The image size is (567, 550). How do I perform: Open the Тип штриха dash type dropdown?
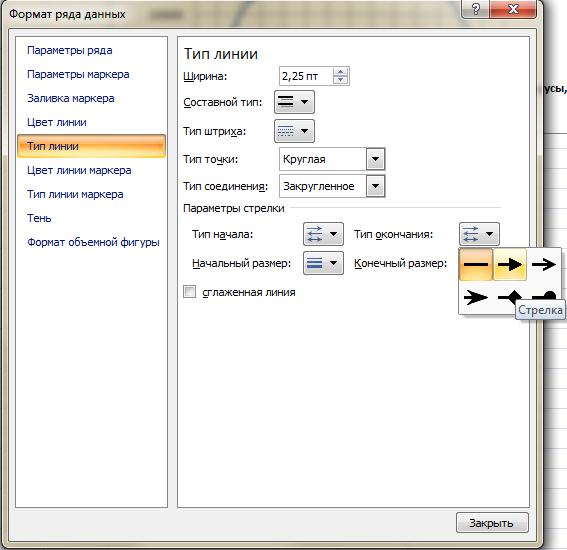coord(294,131)
